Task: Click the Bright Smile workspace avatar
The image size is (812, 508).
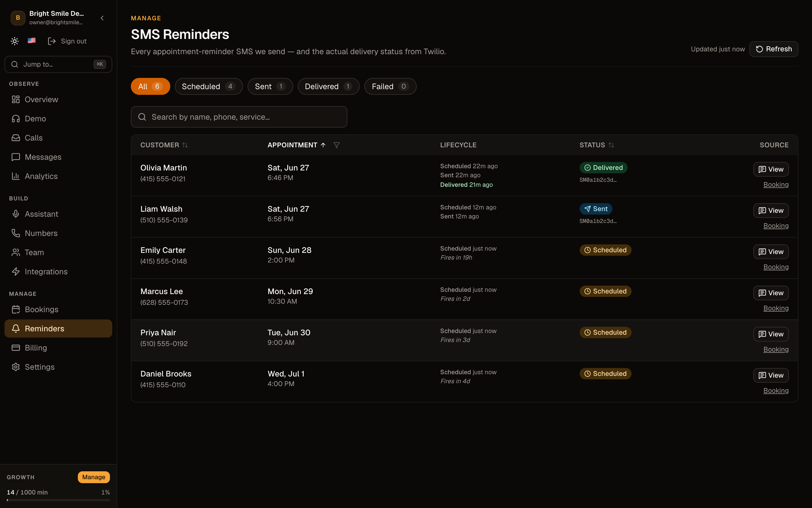Action: [x=18, y=18]
